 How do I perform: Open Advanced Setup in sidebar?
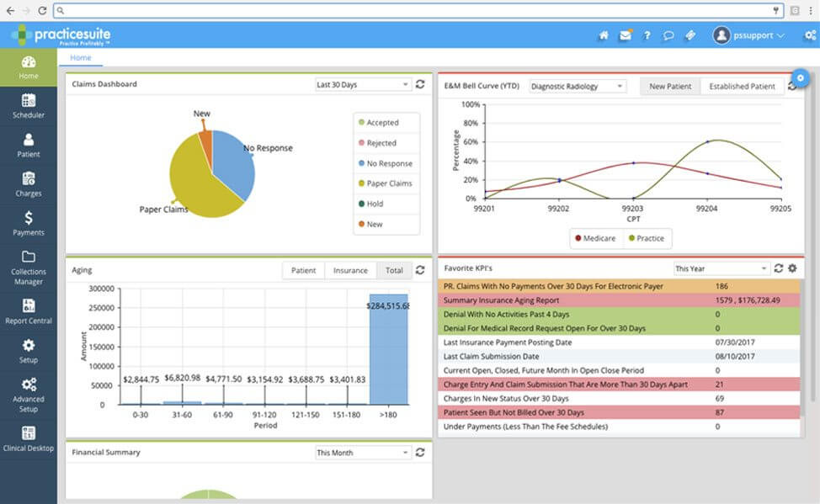point(29,395)
